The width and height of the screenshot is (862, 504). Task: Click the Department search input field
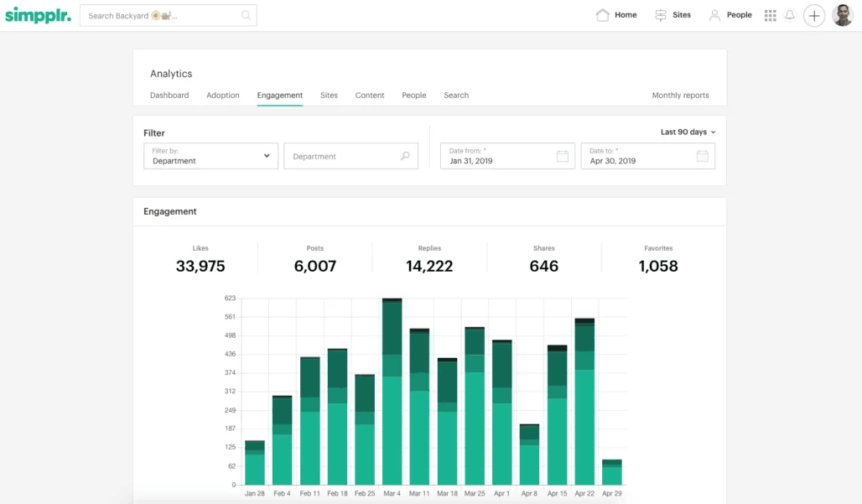[351, 156]
